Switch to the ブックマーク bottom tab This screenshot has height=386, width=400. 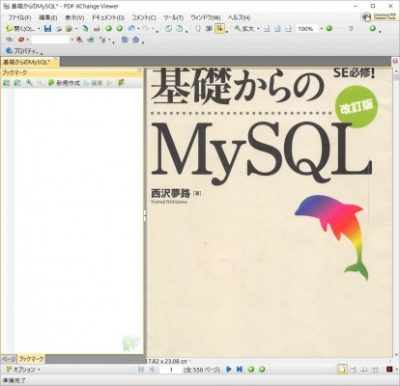click(31, 359)
